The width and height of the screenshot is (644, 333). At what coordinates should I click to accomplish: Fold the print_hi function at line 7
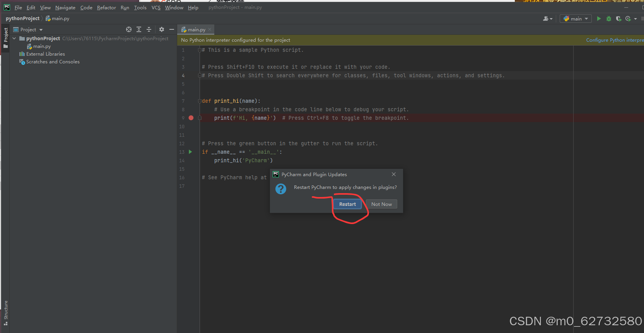pyautogui.click(x=200, y=101)
